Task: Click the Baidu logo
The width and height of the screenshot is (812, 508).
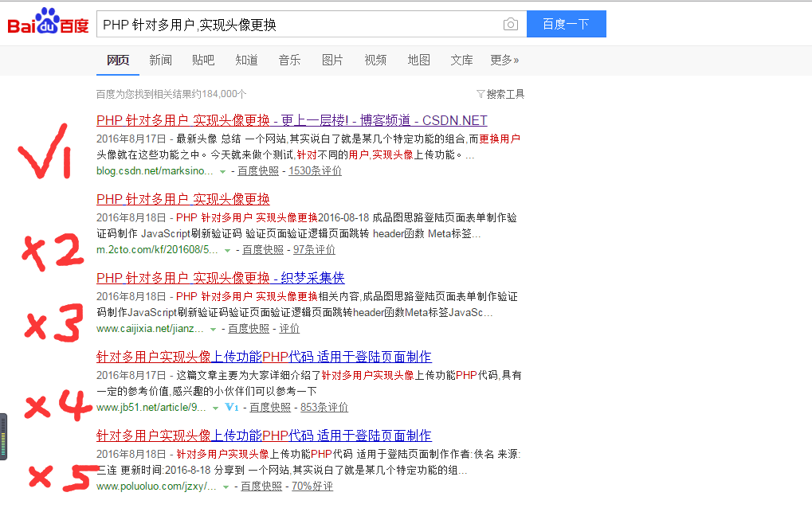Action: [x=48, y=21]
